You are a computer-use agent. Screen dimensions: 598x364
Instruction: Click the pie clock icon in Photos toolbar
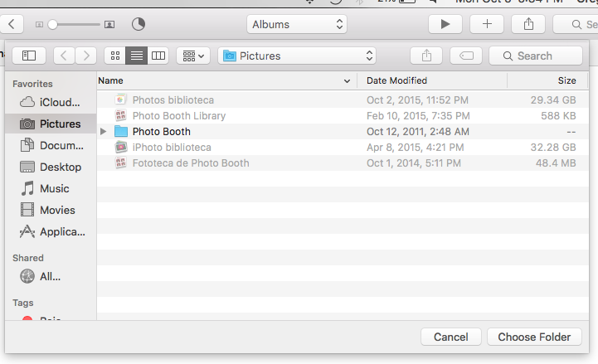138,24
